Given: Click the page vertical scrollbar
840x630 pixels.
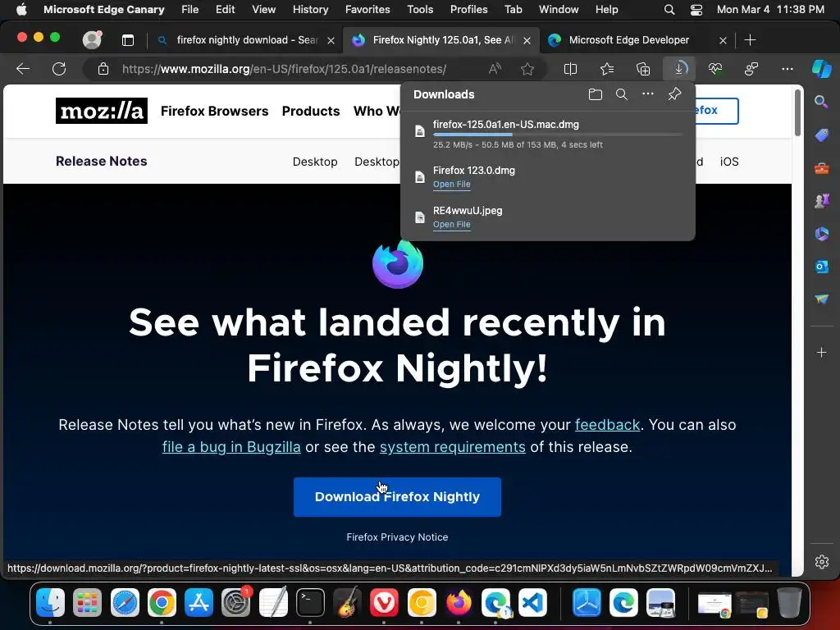Looking at the screenshot, I should (x=797, y=112).
